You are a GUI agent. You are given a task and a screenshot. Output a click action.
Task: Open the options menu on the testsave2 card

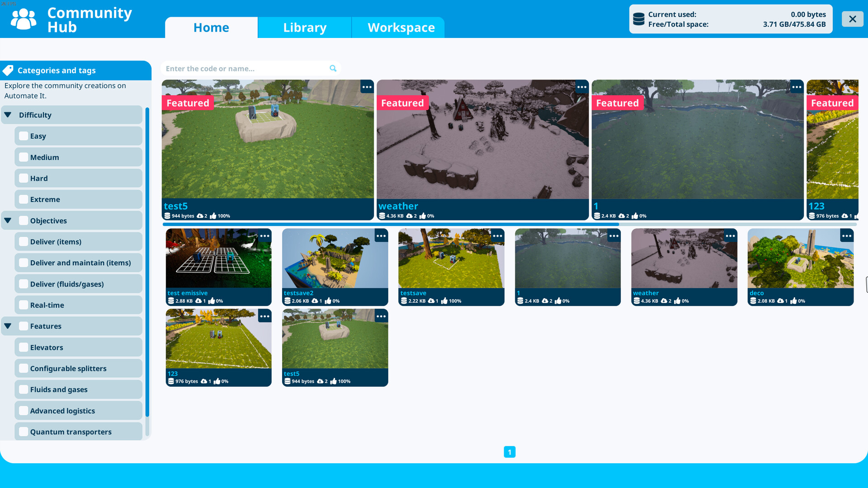(381, 235)
